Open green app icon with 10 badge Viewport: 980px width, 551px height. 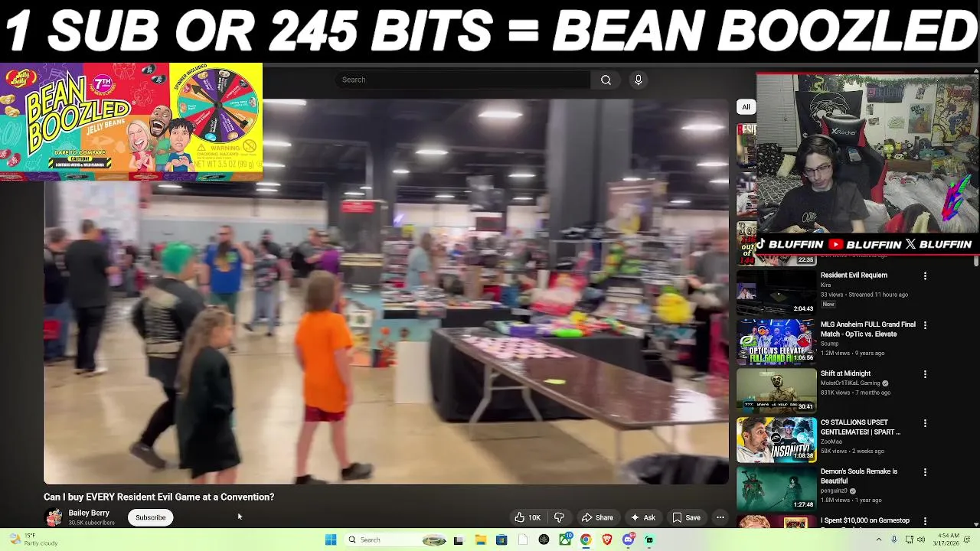coord(565,540)
